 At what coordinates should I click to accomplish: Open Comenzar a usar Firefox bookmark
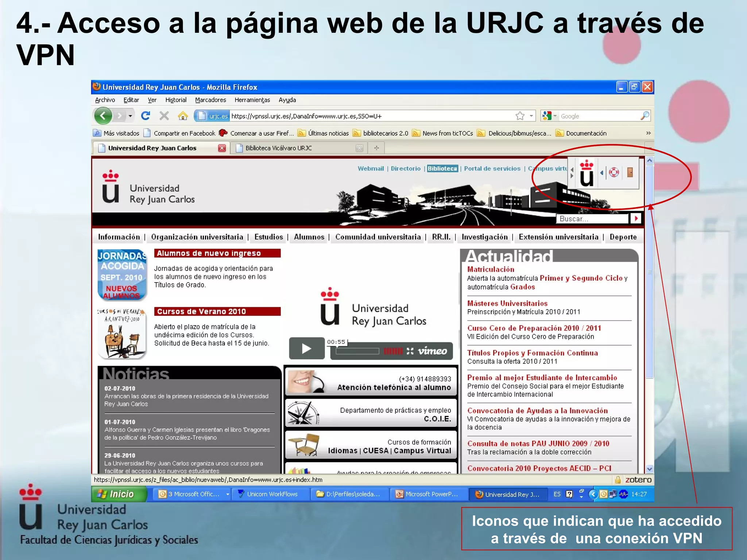pyautogui.click(x=256, y=133)
